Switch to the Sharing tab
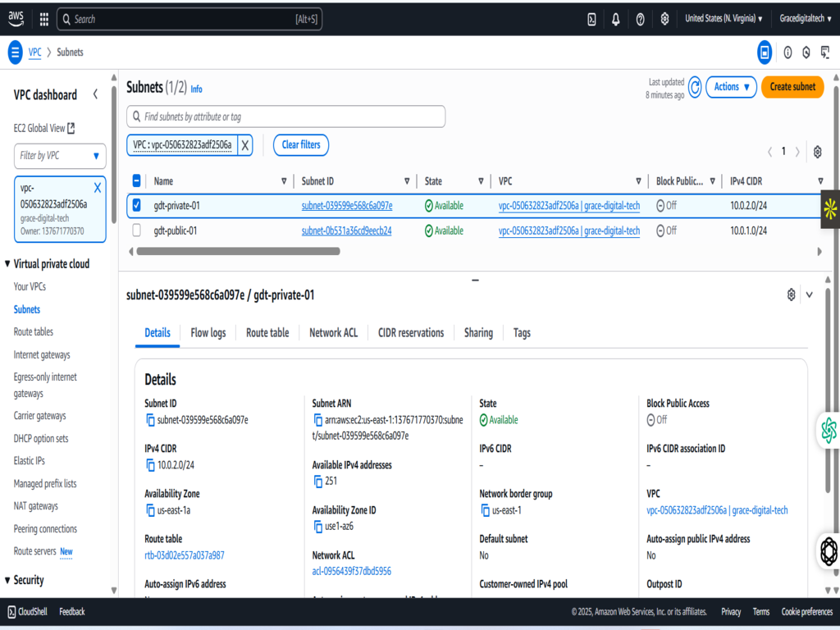 pos(478,333)
